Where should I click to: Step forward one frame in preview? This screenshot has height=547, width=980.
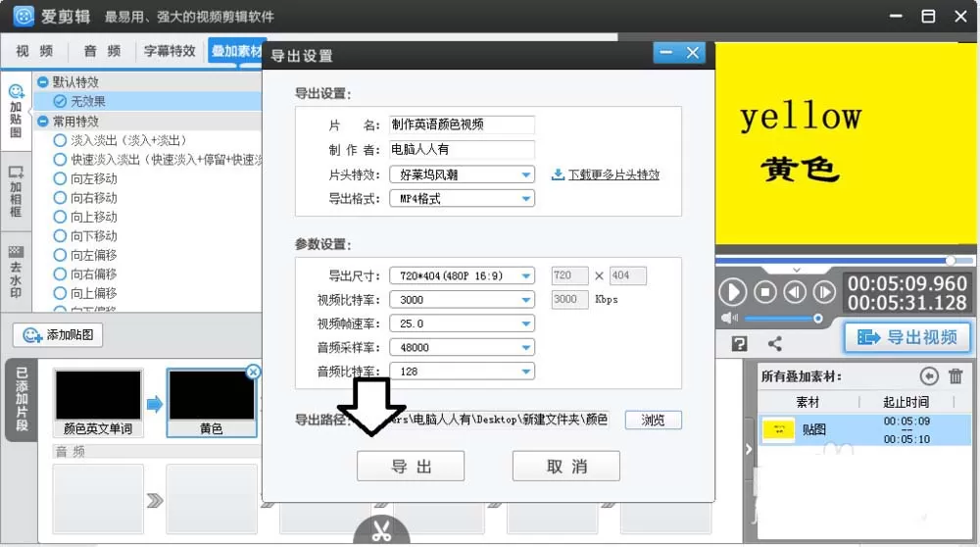tap(824, 292)
